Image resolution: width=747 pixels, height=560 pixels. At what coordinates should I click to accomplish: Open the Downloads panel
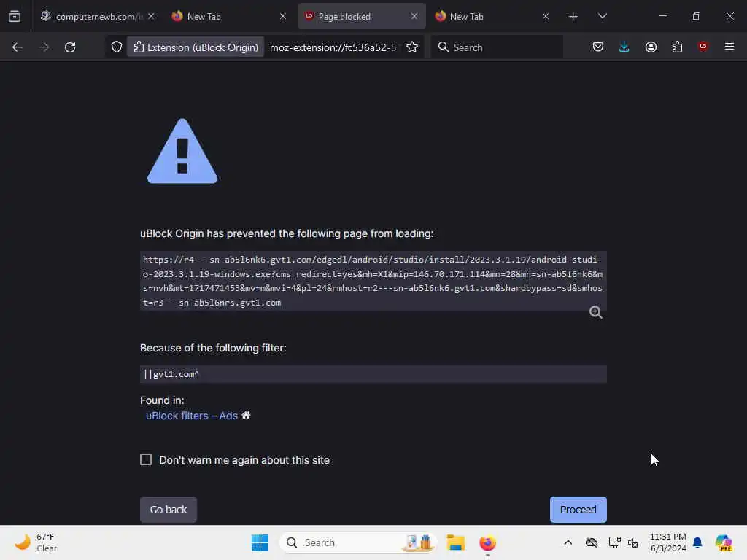(x=624, y=47)
